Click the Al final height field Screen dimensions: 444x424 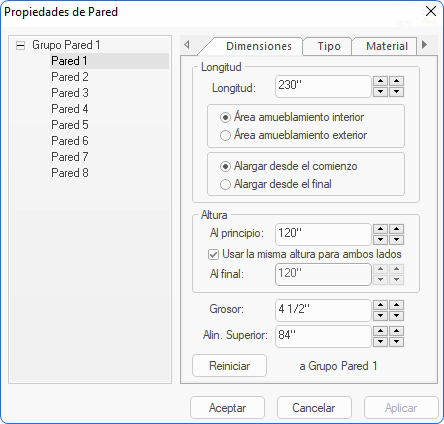[x=323, y=274]
